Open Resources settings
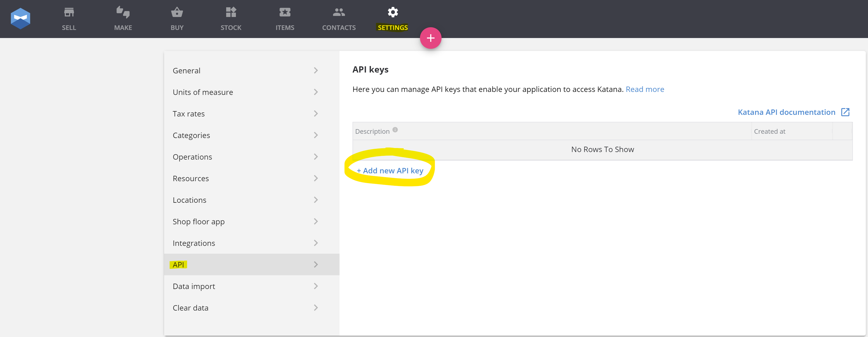868x337 pixels. coord(252,178)
